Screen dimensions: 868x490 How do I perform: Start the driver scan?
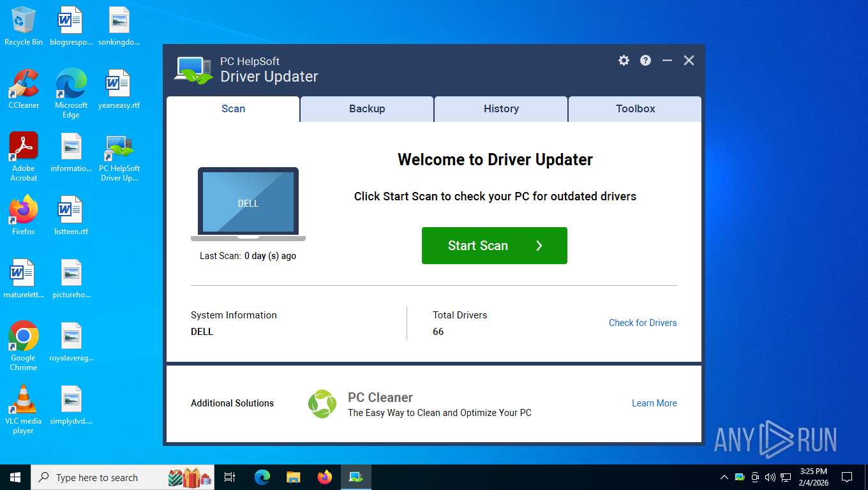(x=495, y=246)
